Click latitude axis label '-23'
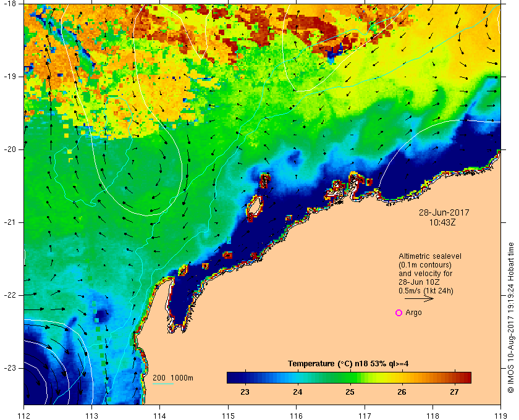The image size is (519, 420). [10, 368]
